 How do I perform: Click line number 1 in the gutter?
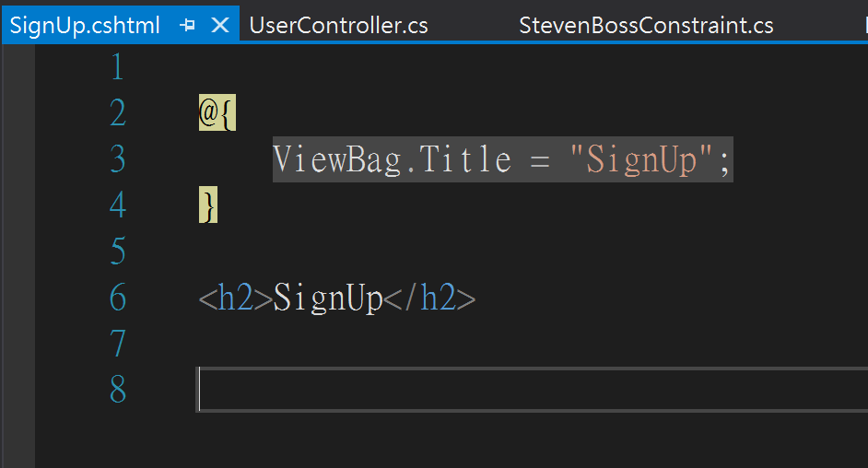[x=117, y=67]
